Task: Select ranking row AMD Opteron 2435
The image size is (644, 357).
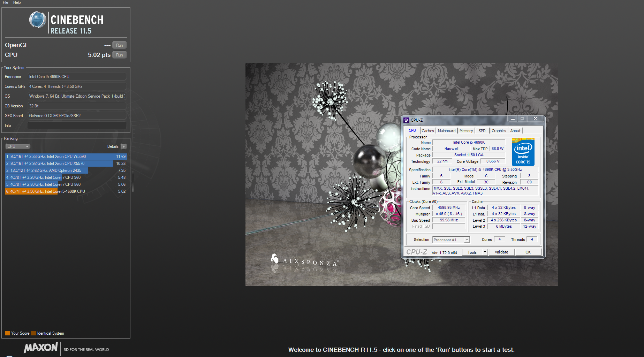Action: pos(66,170)
